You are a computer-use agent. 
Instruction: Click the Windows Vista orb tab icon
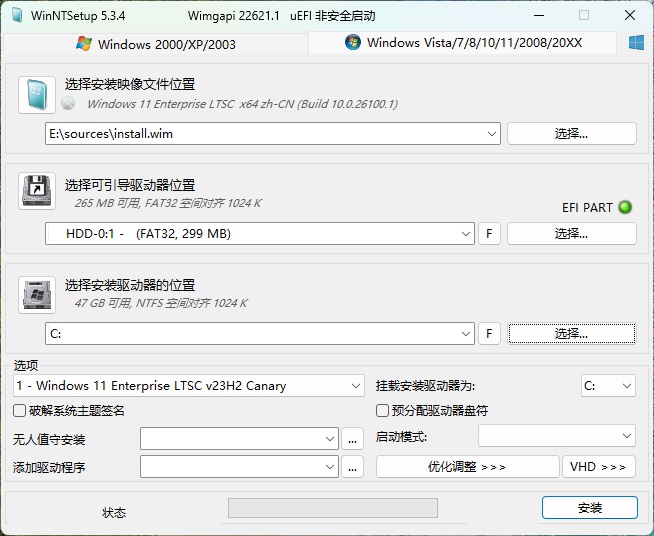353,42
